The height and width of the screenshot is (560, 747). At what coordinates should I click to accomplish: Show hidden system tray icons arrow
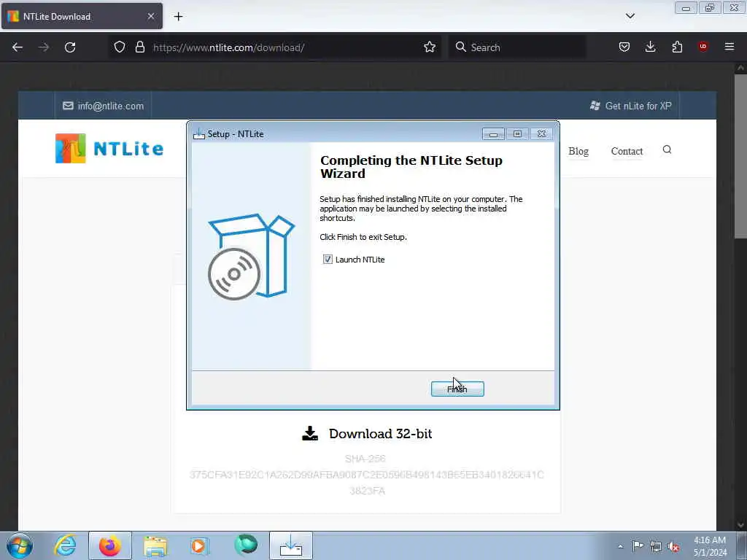click(620, 546)
